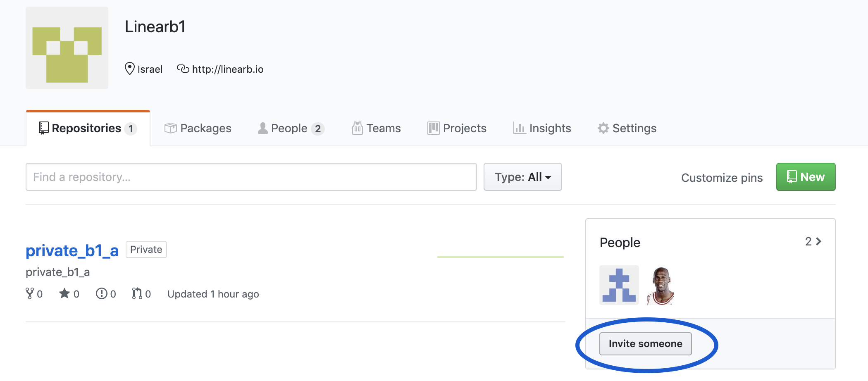The height and width of the screenshot is (381, 868).
Task: Switch to the Packages tab
Action: 198,128
